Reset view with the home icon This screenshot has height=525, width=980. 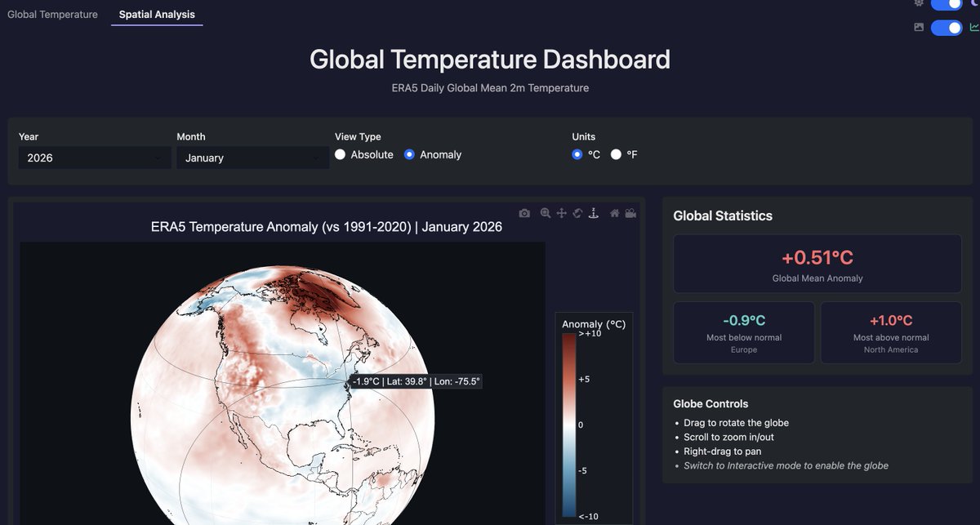(x=615, y=214)
